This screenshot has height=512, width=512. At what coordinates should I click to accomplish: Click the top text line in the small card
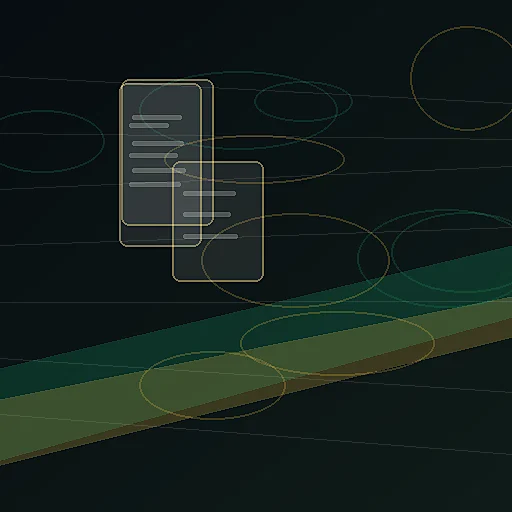209,193
